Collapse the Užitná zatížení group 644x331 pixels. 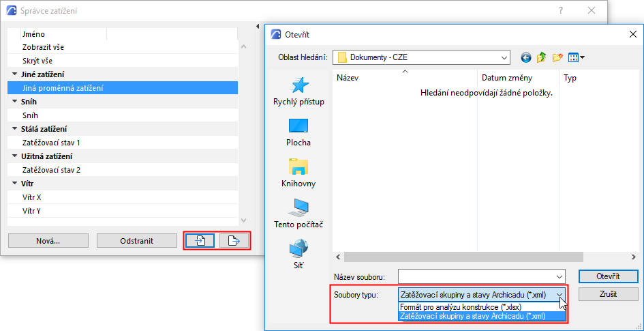click(14, 156)
